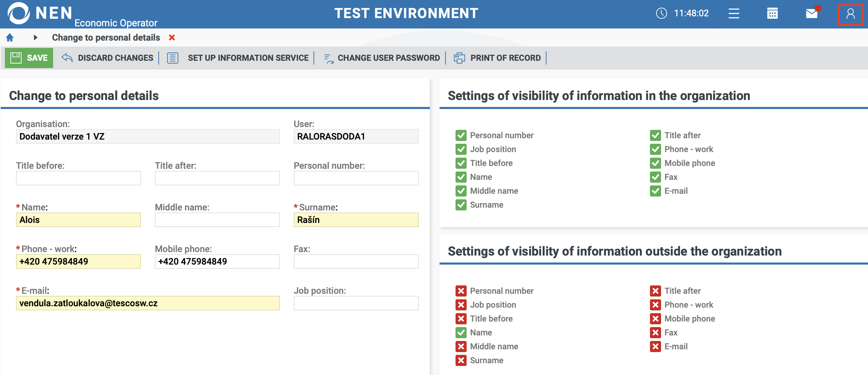
Task: Toggle Mobile phone visibility in the organization
Action: pos(656,163)
